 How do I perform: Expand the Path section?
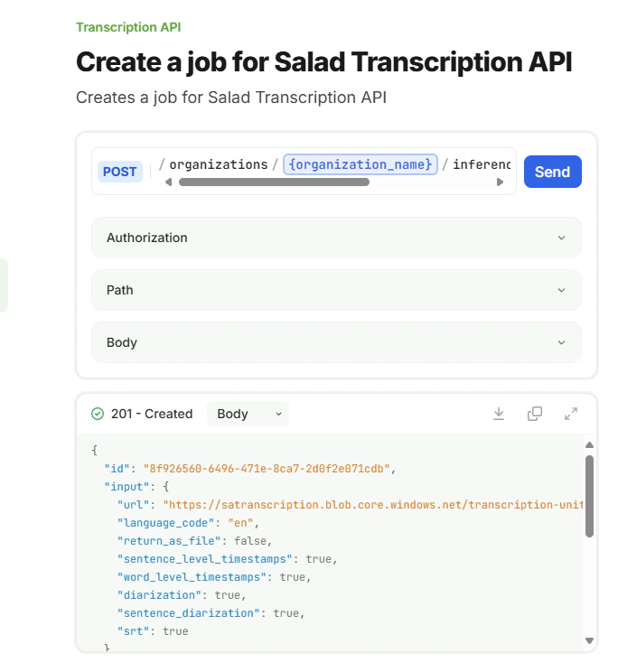coord(336,290)
